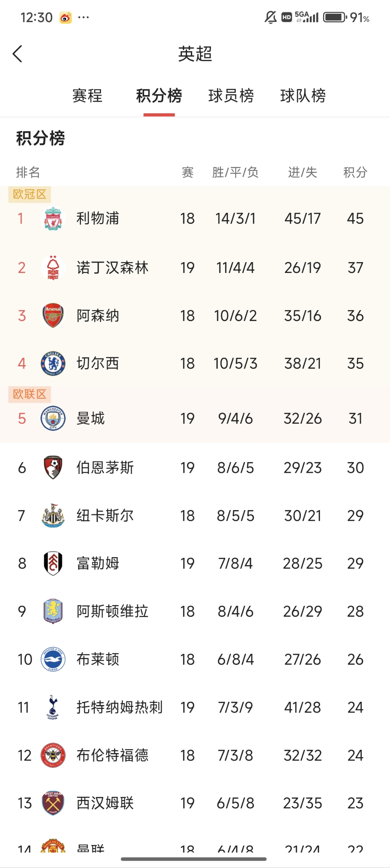Tap the West Ham club crest
This screenshot has width=390, height=868.
53,804
